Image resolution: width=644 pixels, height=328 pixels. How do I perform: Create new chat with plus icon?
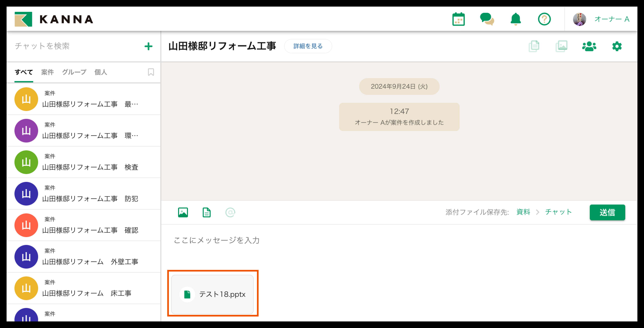(149, 46)
